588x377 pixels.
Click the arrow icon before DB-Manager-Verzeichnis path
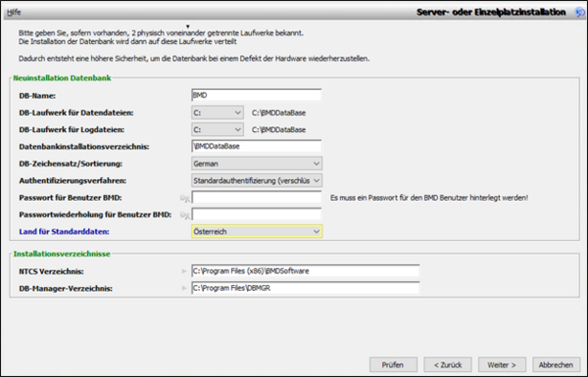click(x=184, y=288)
